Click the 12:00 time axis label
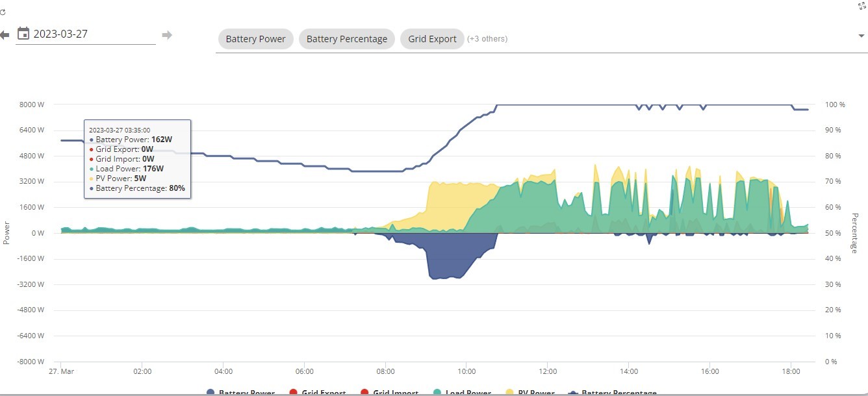868x396 pixels. (547, 372)
